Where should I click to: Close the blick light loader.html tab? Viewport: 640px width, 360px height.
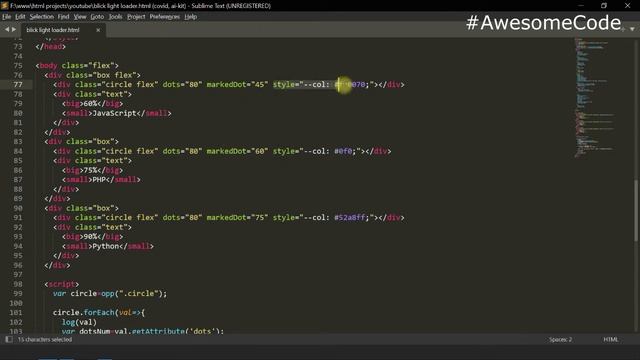click(98, 30)
